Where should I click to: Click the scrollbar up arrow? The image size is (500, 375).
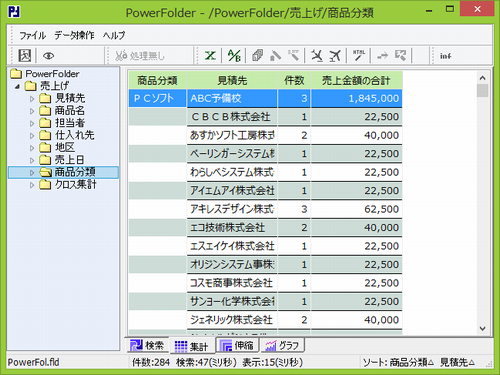coord(482,78)
